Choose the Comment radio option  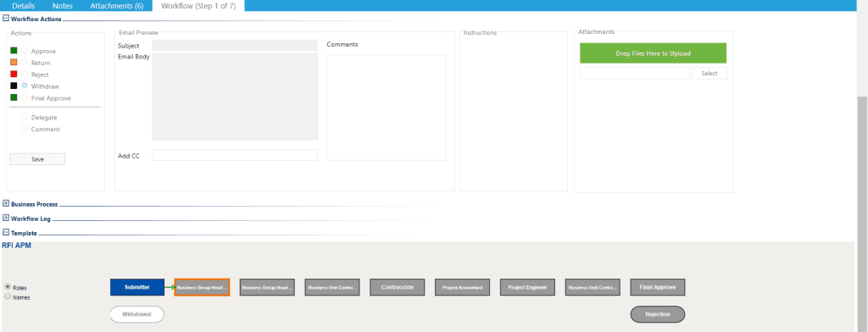point(25,129)
